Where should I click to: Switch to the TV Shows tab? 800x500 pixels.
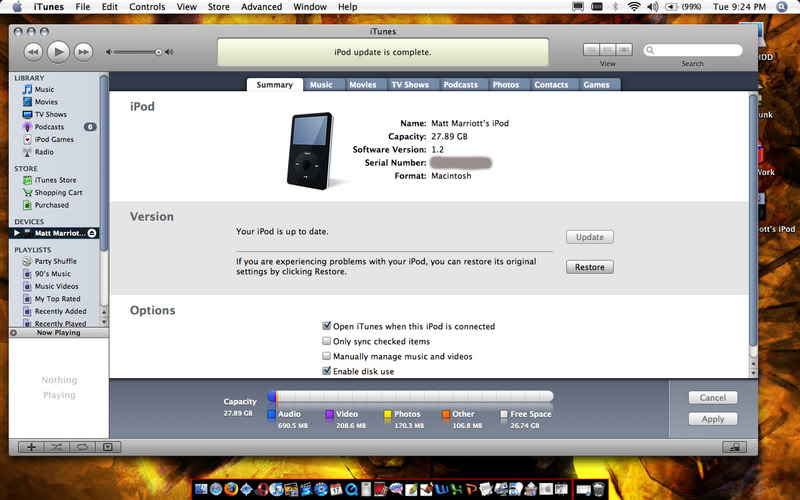click(x=410, y=85)
